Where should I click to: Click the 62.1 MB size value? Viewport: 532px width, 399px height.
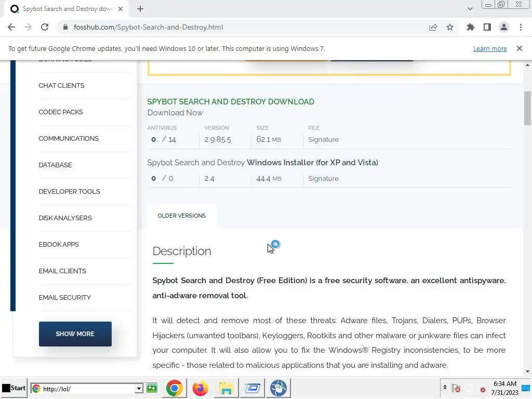pyautogui.click(x=269, y=139)
